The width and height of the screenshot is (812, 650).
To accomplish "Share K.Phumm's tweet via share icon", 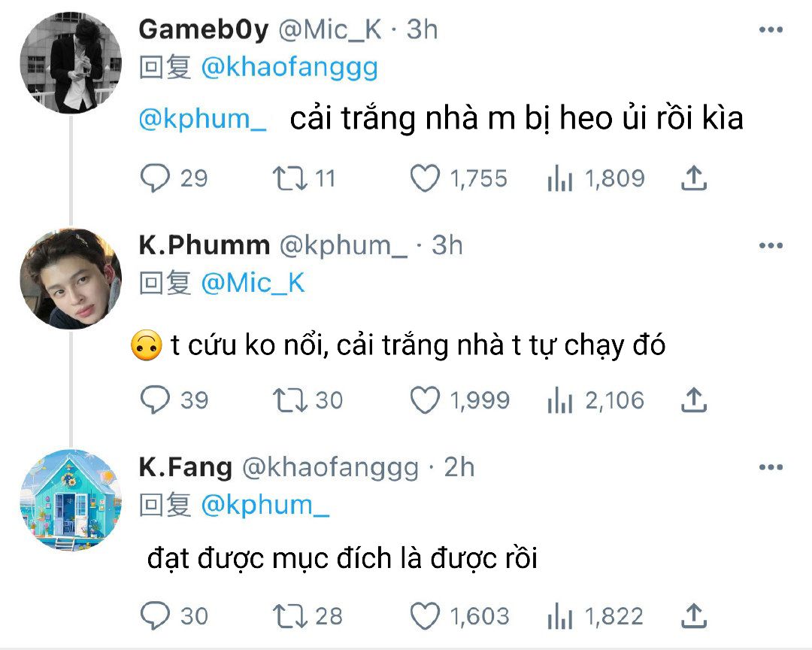I will 694,399.
